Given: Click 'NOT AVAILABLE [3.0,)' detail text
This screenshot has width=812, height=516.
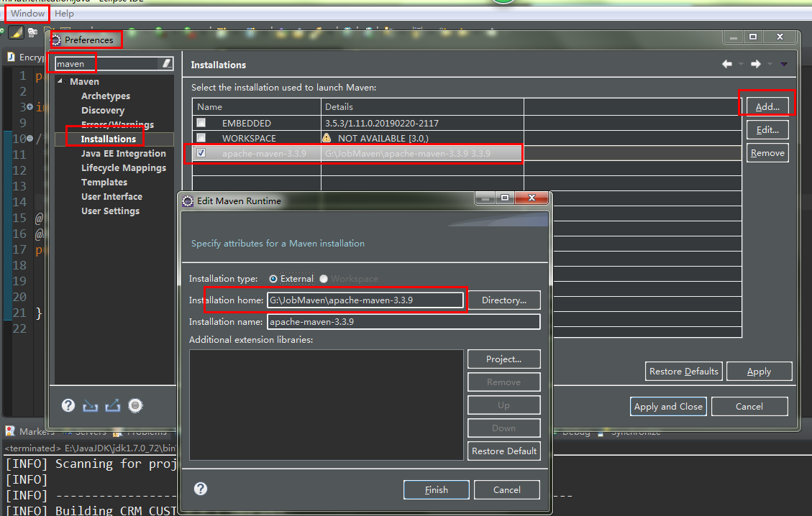Looking at the screenshot, I should click(383, 138).
